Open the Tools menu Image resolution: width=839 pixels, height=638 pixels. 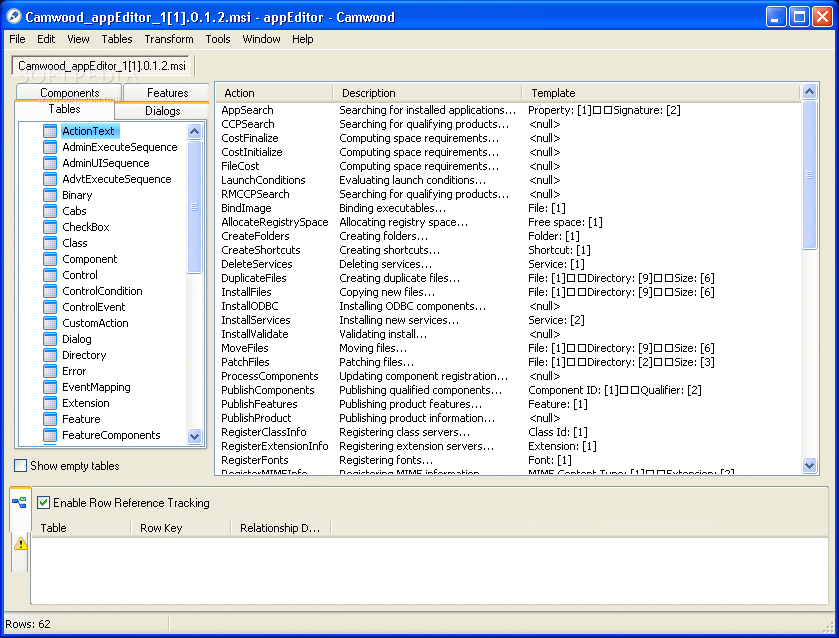218,39
